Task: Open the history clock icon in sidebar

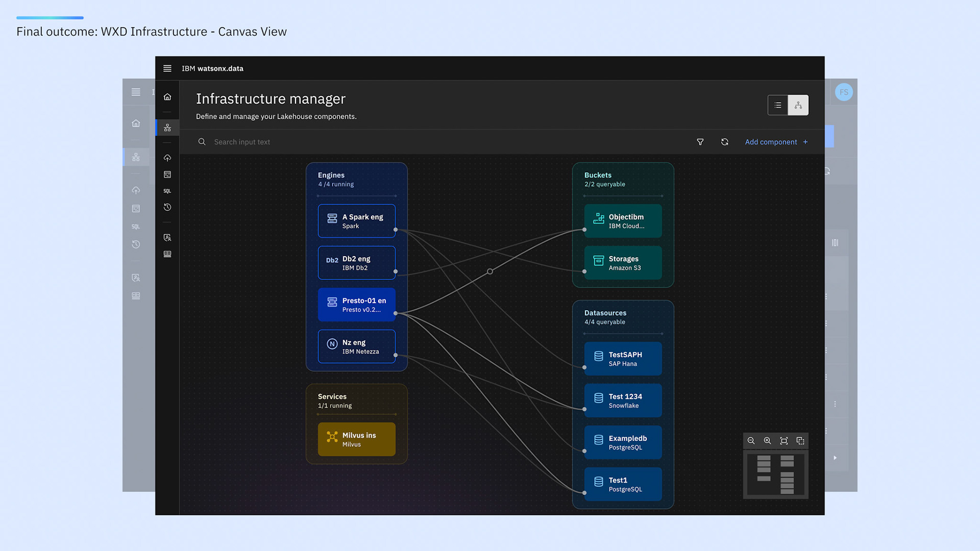Action: [x=167, y=207]
